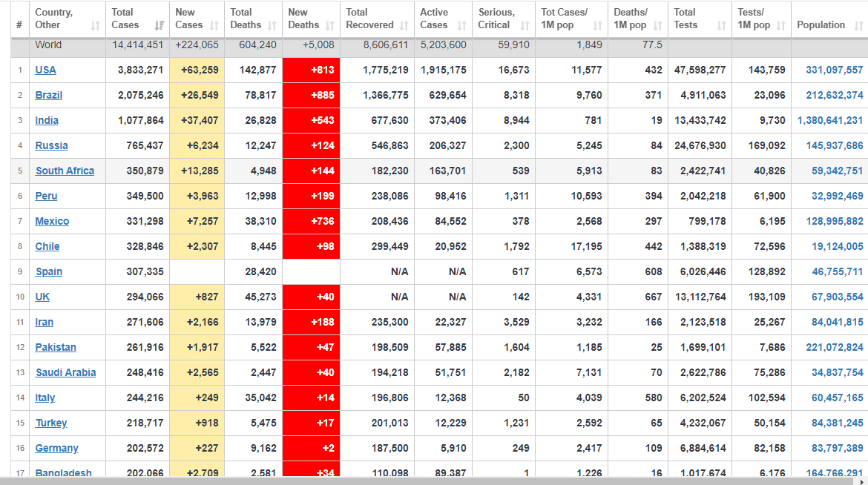
Task: Click the Active Cases sort arrows
Action: 462,25
